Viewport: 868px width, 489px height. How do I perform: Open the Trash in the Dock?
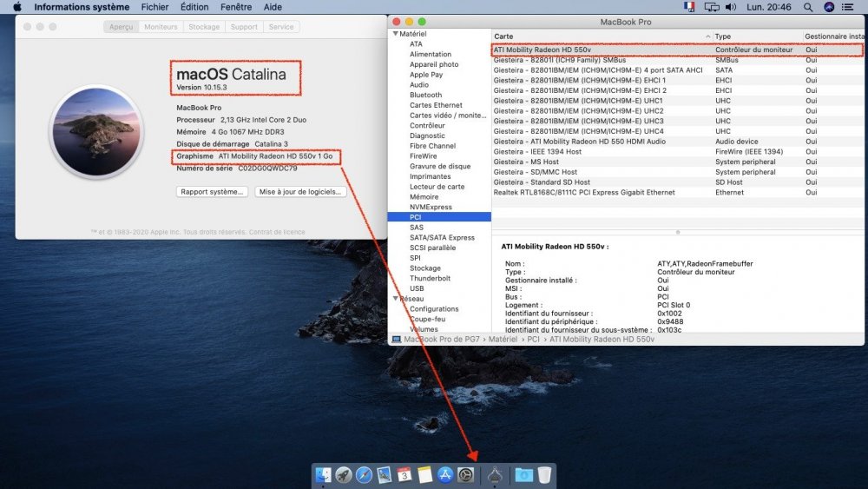(x=545, y=474)
